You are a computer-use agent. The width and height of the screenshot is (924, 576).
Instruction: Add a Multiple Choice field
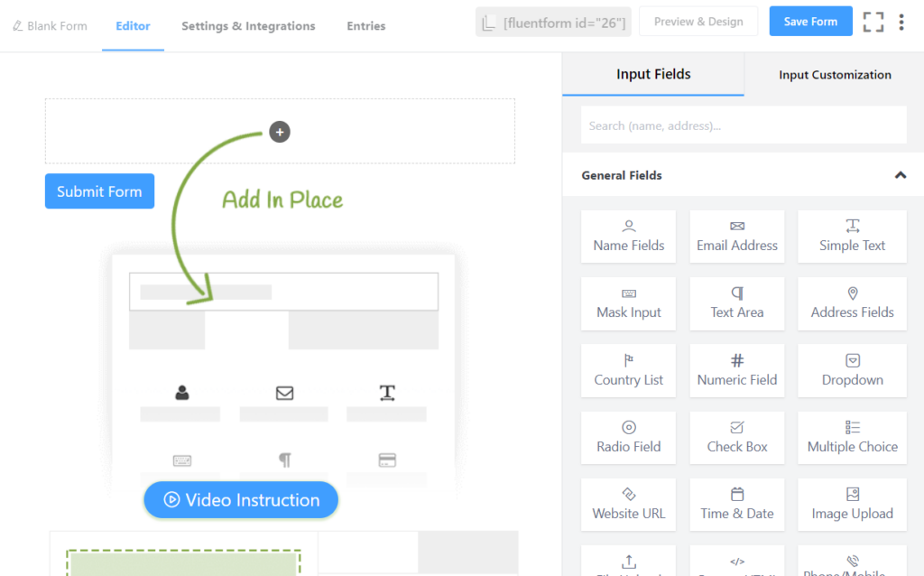click(852, 438)
